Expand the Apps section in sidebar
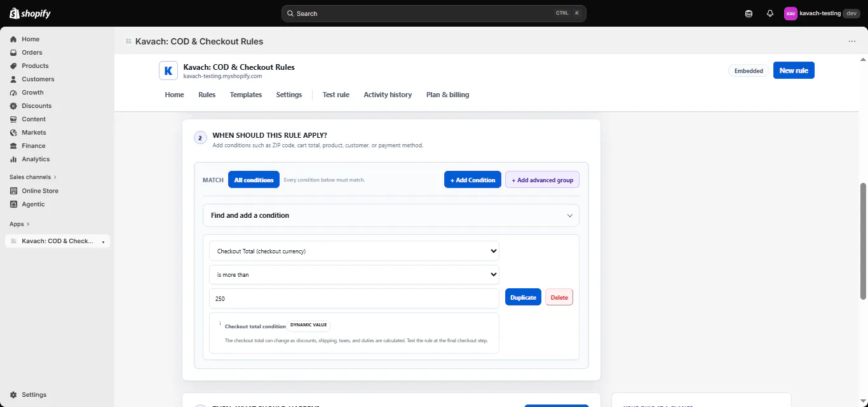 coord(20,224)
